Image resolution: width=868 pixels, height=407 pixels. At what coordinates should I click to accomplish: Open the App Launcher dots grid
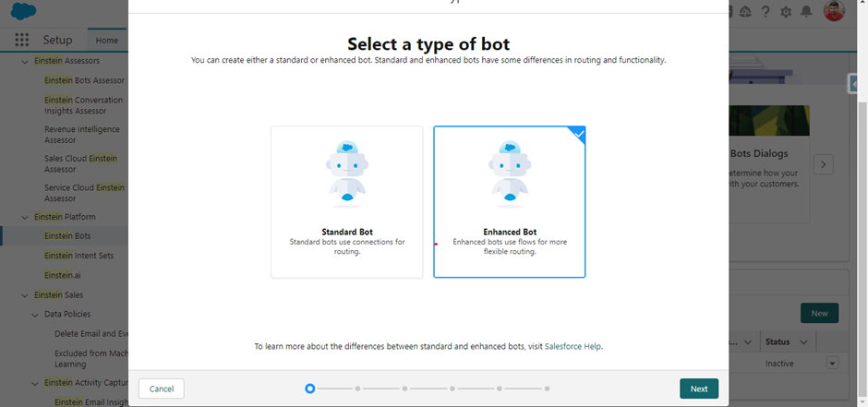pos(21,40)
